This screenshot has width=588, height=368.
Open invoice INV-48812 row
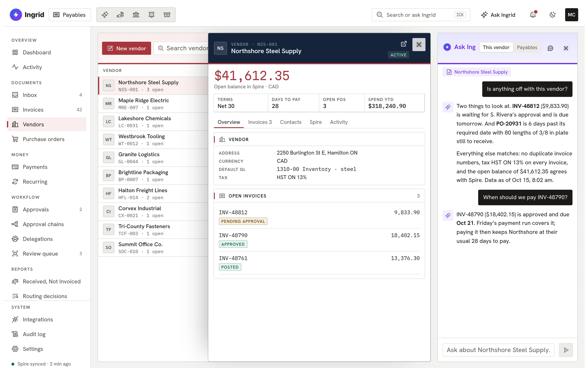click(319, 217)
